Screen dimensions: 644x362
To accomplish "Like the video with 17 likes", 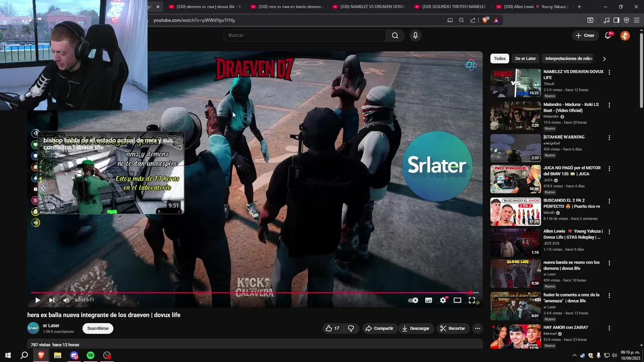I will pos(333,328).
